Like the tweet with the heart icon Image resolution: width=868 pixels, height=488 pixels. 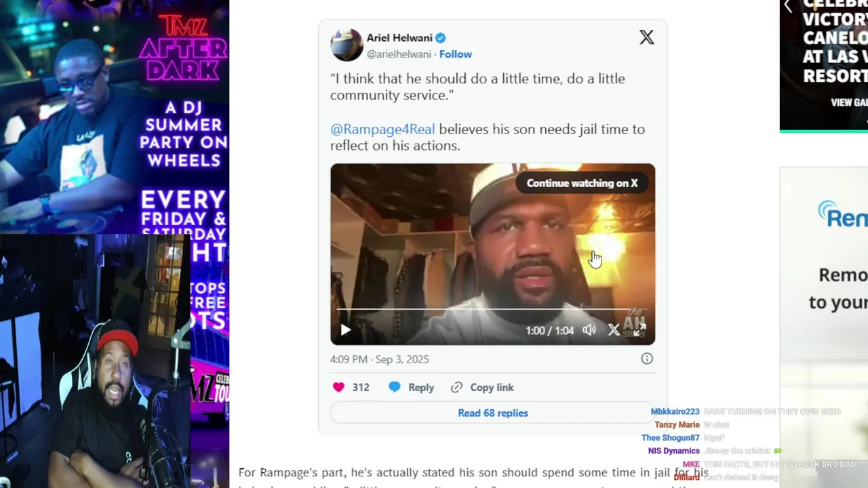(338, 387)
